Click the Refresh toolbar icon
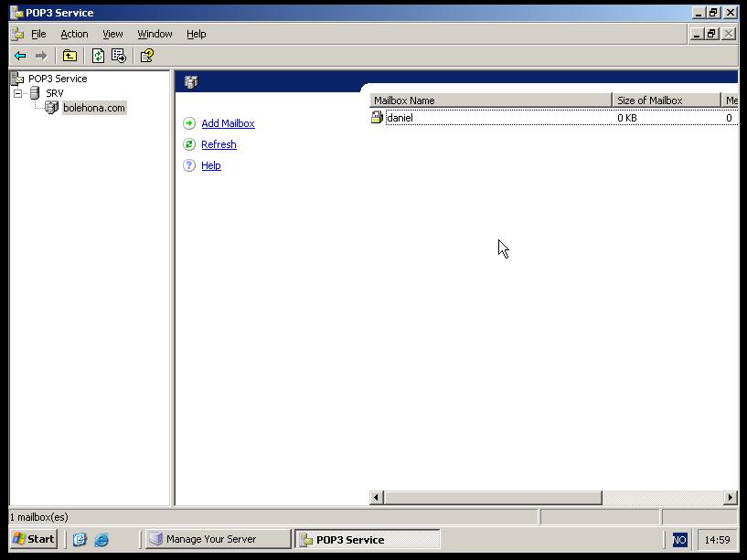747x560 pixels. click(x=98, y=56)
